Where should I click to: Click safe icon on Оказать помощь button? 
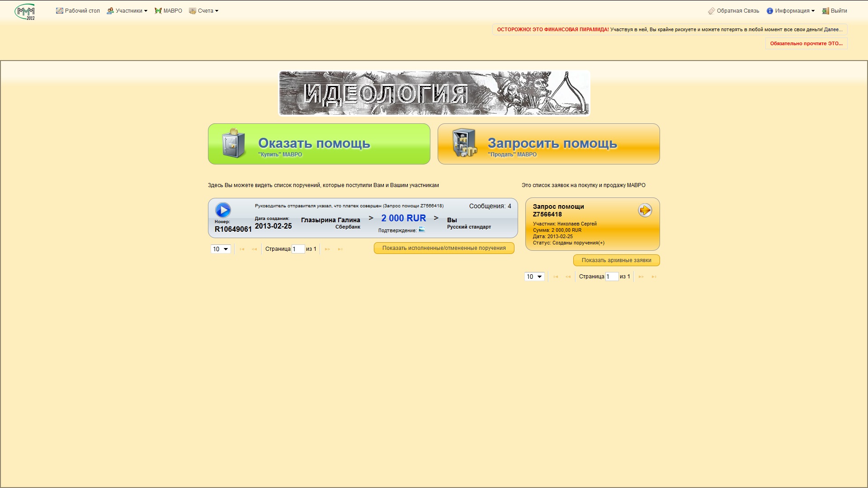click(234, 143)
